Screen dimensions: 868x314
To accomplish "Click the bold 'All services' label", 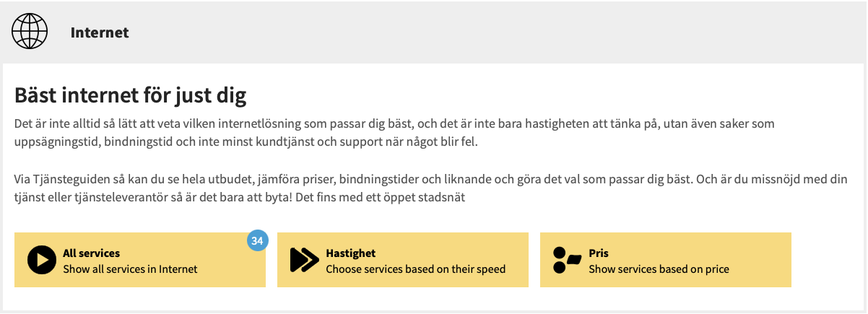I will click(91, 253).
